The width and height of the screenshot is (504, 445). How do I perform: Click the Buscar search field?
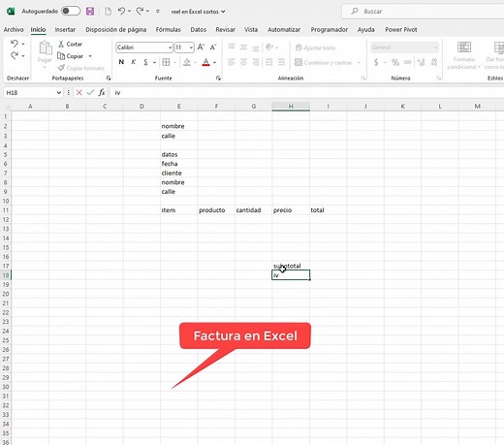point(423,12)
